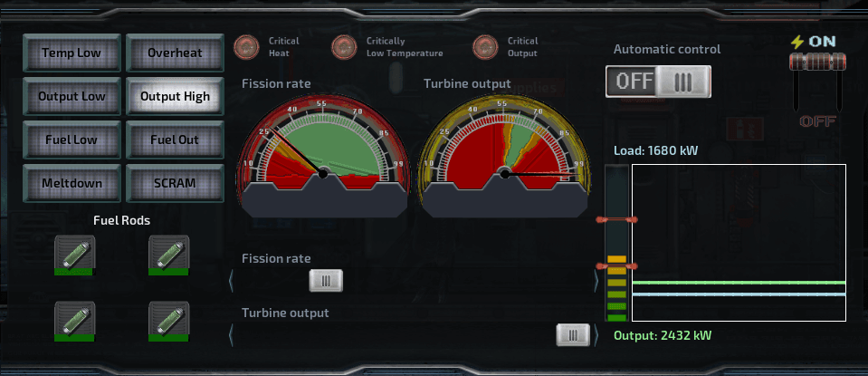Viewport: 868px width, 376px height.
Task: Increase fission rate with right arrow
Action: pyautogui.click(x=595, y=281)
